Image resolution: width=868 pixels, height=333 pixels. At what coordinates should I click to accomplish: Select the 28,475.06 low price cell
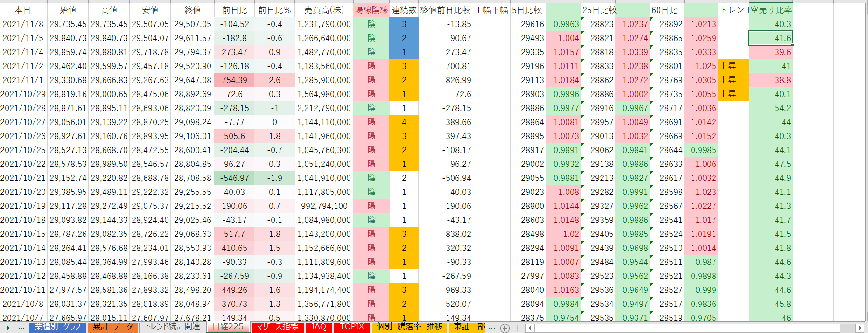coord(150,94)
